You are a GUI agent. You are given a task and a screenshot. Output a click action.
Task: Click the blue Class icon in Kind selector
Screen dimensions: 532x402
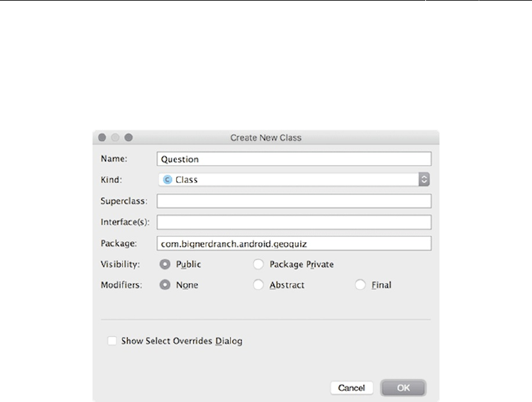click(x=168, y=180)
